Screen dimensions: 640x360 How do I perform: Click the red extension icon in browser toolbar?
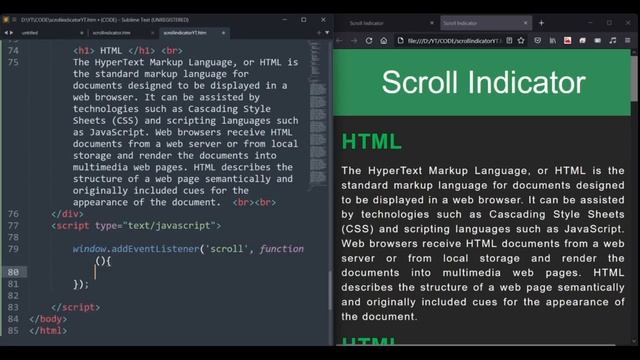tap(567, 40)
